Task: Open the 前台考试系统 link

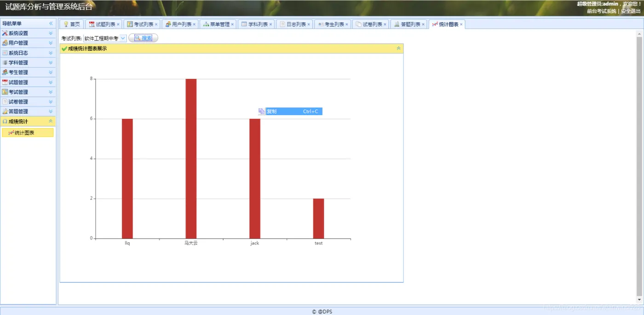Action: pos(601,11)
